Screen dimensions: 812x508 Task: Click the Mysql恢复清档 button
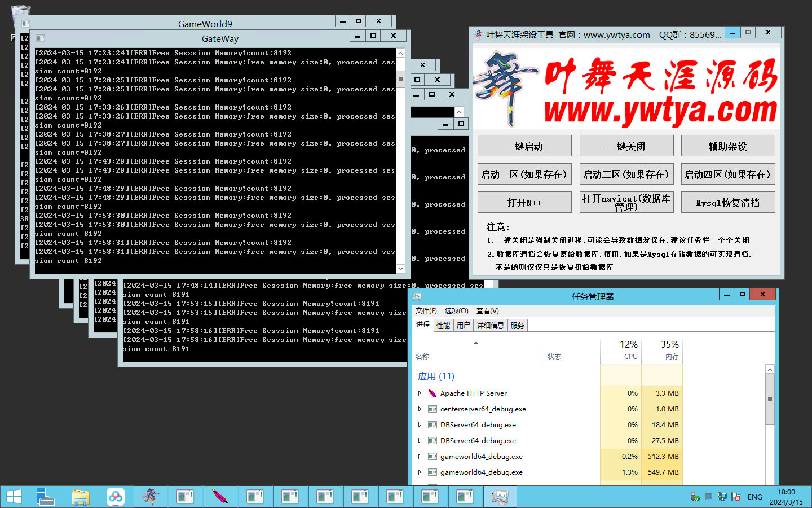pyautogui.click(x=728, y=203)
